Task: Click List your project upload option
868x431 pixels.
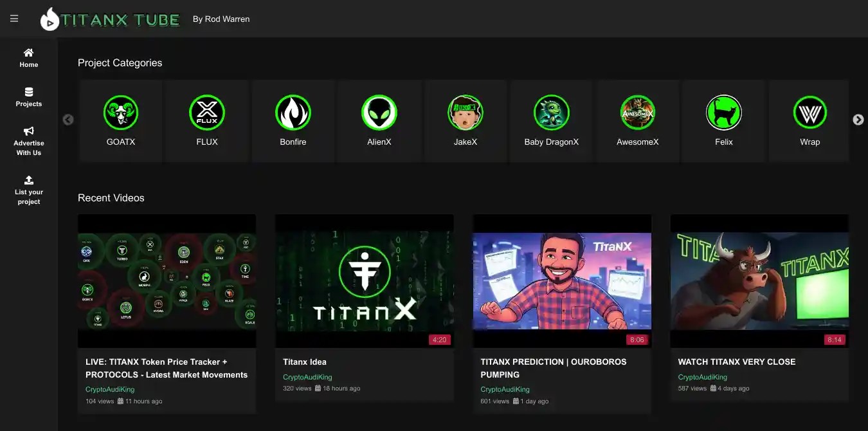Action: click(x=29, y=190)
